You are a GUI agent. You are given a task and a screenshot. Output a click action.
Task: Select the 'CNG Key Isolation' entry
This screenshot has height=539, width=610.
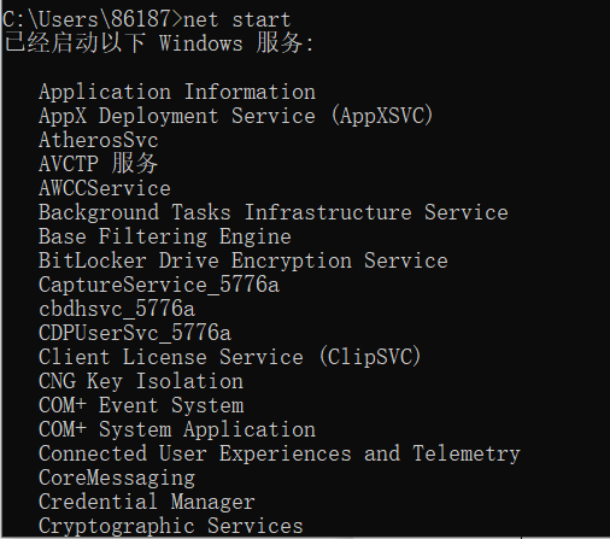[141, 381]
